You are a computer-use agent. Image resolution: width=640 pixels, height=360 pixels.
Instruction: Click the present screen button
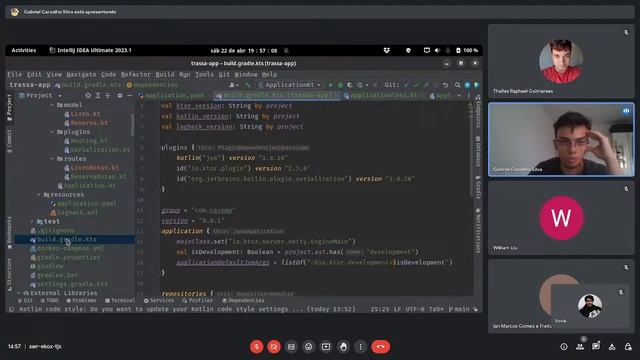point(326,347)
